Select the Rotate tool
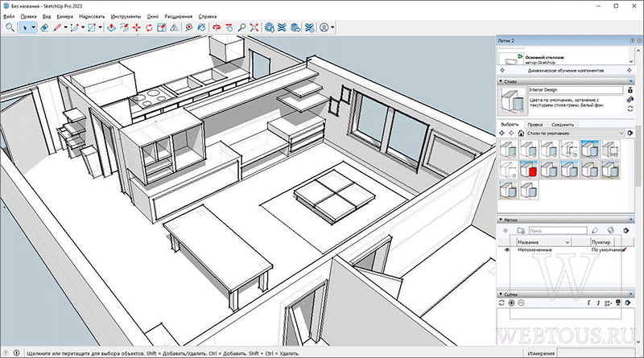Image resolution: width=644 pixels, height=358 pixels. (149, 27)
